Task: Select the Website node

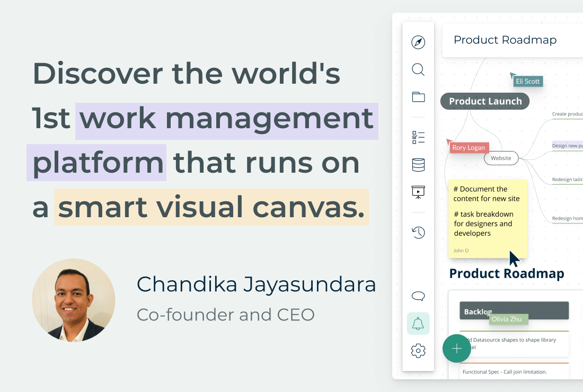Action: point(501,158)
